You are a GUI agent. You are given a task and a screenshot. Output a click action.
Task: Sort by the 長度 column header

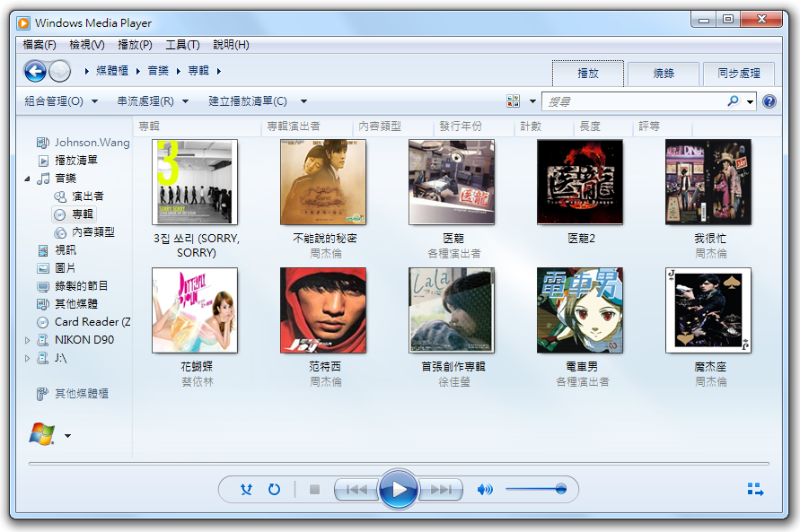(x=603, y=126)
